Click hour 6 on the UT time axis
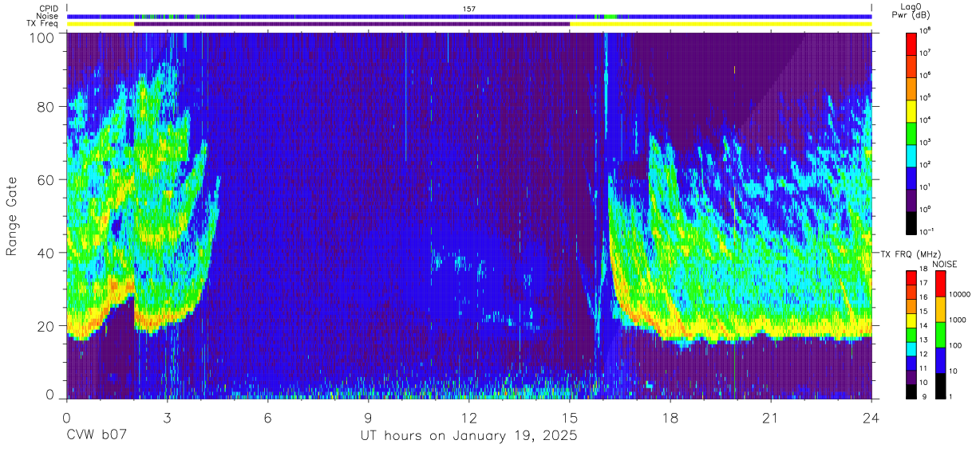Screen dimensions: 980x452 (x=268, y=417)
